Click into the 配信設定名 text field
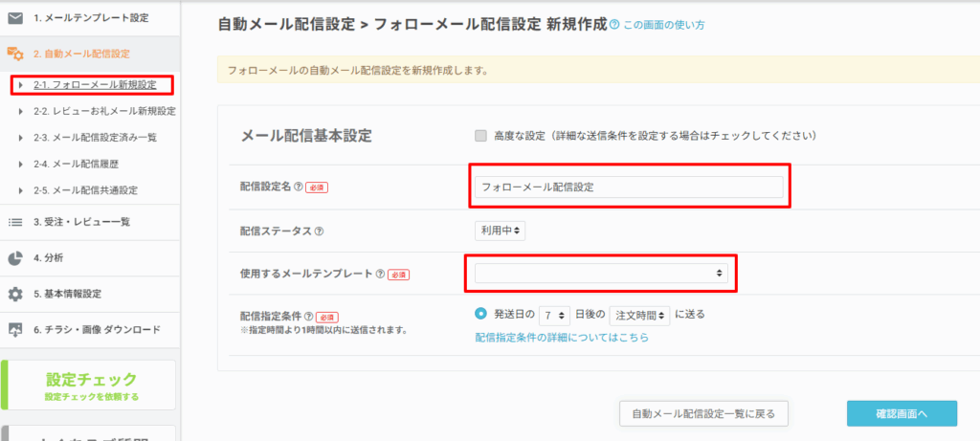Image resolution: width=980 pixels, height=441 pixels. tap(631, 187)
